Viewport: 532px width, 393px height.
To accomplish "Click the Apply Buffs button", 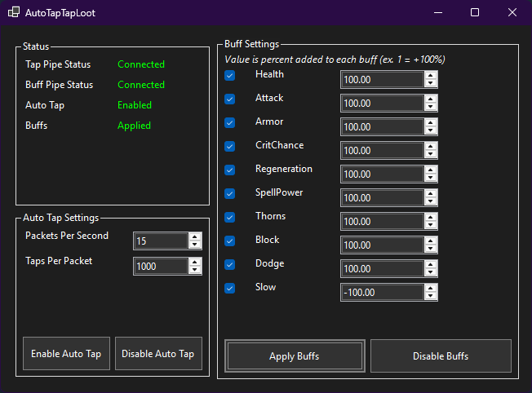I will (295, 356).
